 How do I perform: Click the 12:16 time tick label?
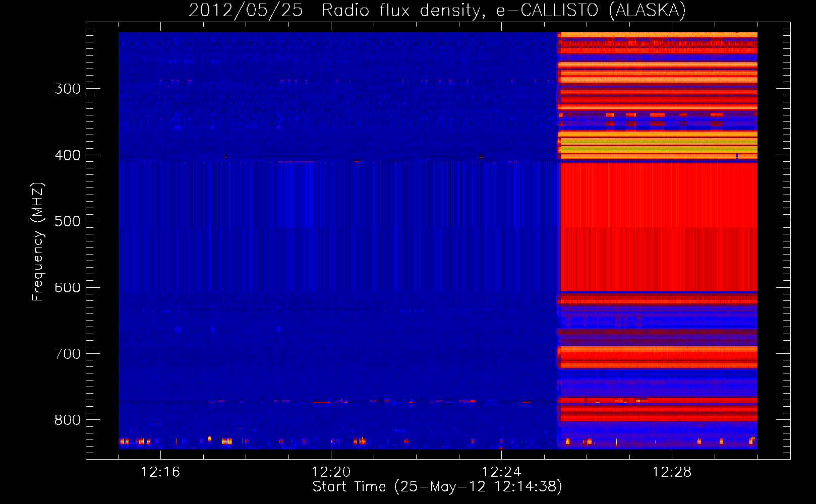click(160, 472)
